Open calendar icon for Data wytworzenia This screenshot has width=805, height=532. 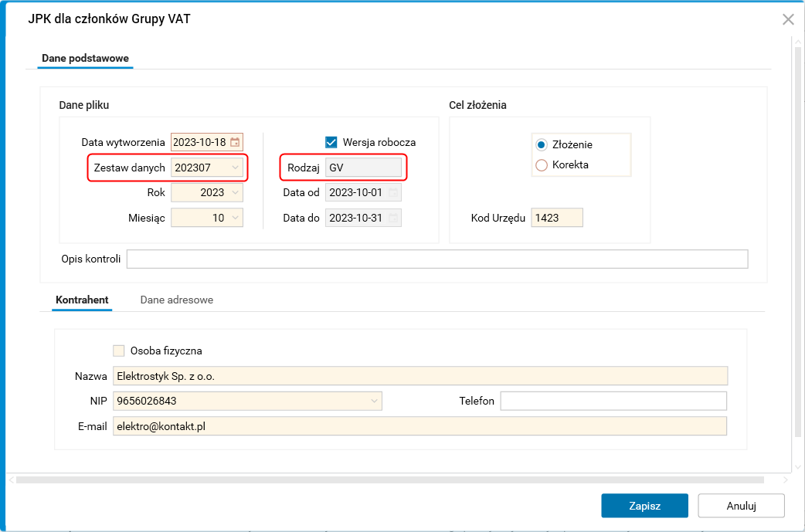235,142
